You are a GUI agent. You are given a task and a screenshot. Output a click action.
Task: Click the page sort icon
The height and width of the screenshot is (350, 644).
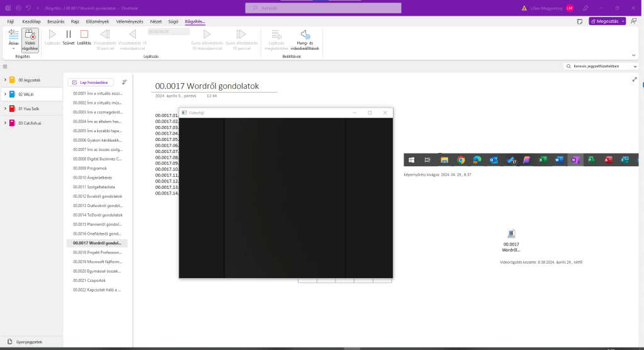click(124, 82)
